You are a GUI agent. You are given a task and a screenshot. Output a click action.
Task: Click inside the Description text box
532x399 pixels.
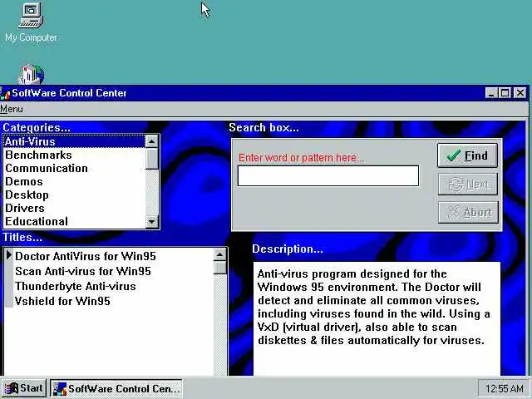(377, 318)
